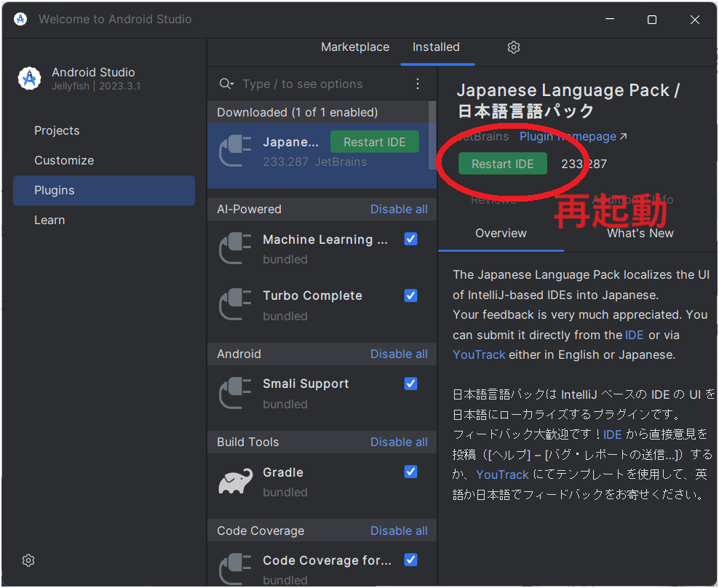Open the What's New tab
This screenshot has width=719, height=588.
click(x=640, y=233)
